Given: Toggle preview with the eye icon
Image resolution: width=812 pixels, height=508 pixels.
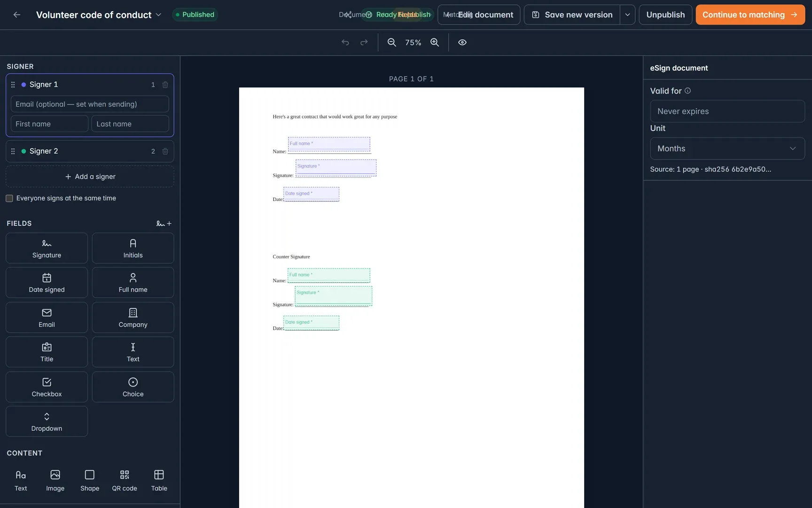Looking at the screenshot, I should pyautogui.click(x=462, y=42).
